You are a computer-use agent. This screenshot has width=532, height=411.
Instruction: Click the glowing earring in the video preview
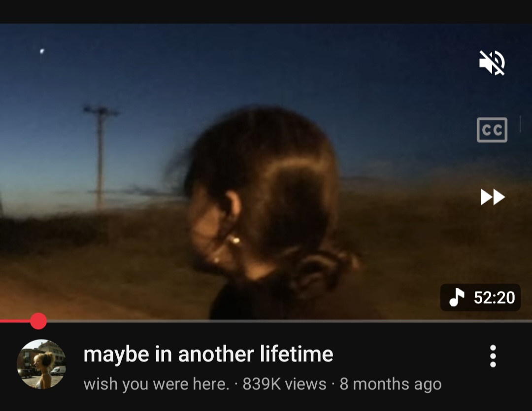235,240
